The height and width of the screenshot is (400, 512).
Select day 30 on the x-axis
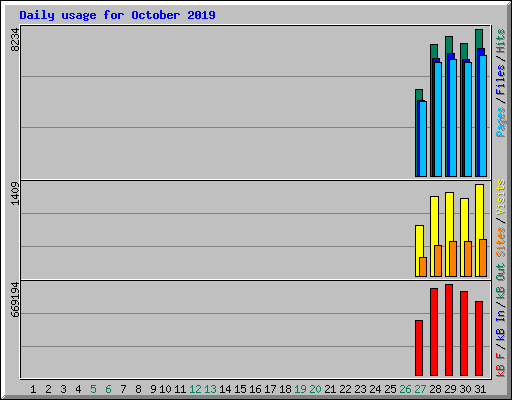[465, 389]
